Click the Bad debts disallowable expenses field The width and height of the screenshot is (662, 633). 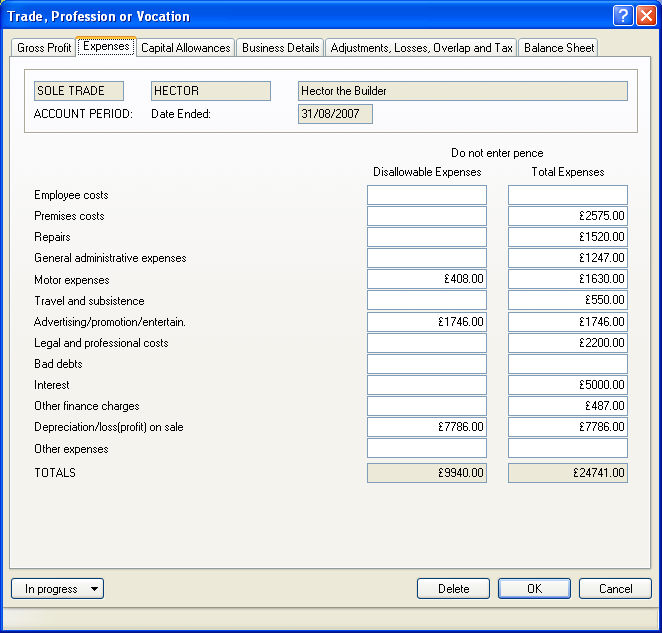point(426,364)
